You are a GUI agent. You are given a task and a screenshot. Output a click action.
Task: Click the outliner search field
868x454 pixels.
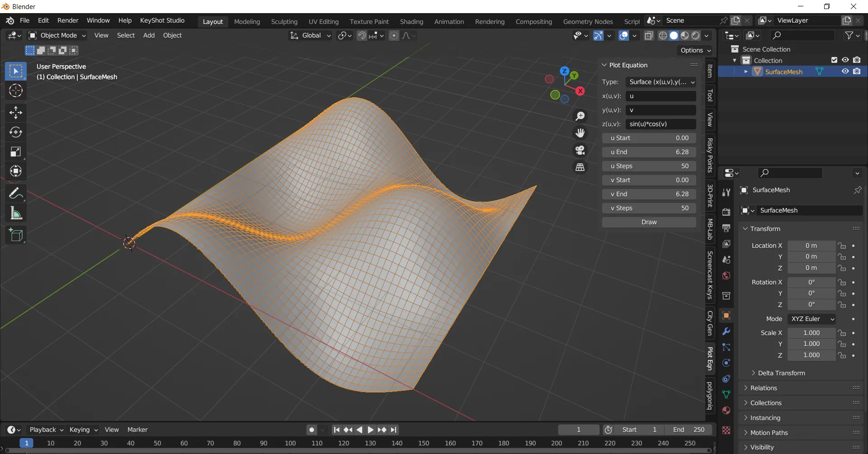point(802,35)
